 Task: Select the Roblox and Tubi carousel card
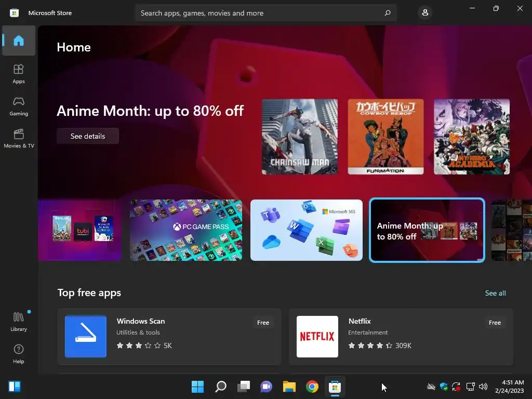pos(80,230)
